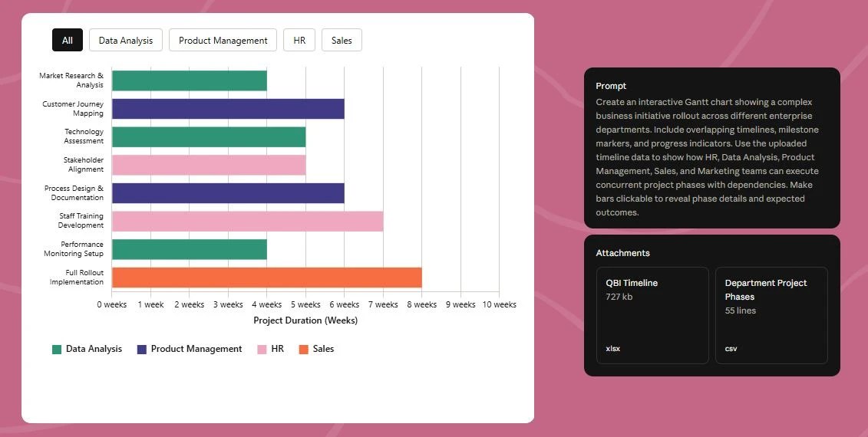The width and height of the screenshot is (868, 437).
Task: Open Customer Journey Mapping bar details
Action: [x=228, y=109]
